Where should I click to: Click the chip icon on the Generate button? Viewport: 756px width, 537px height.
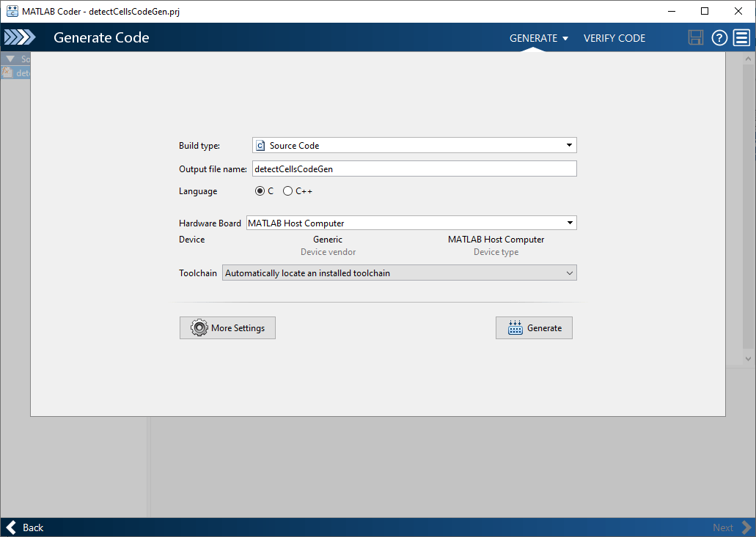coord(515,328)
